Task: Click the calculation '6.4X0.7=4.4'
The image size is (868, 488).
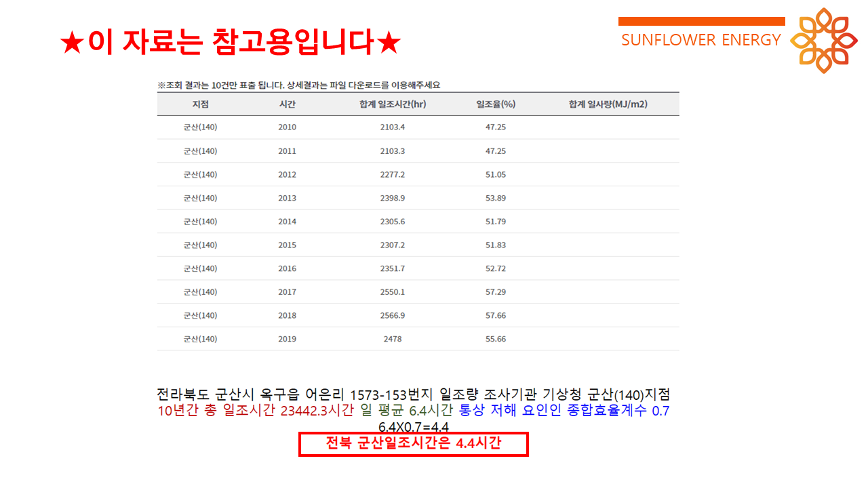Action: coord(414,428)
